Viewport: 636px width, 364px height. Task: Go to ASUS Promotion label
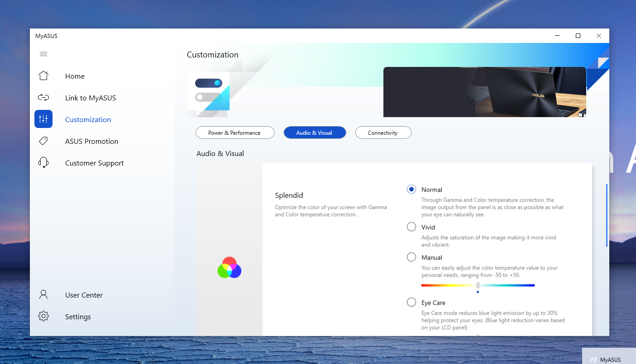coord(91,142)
